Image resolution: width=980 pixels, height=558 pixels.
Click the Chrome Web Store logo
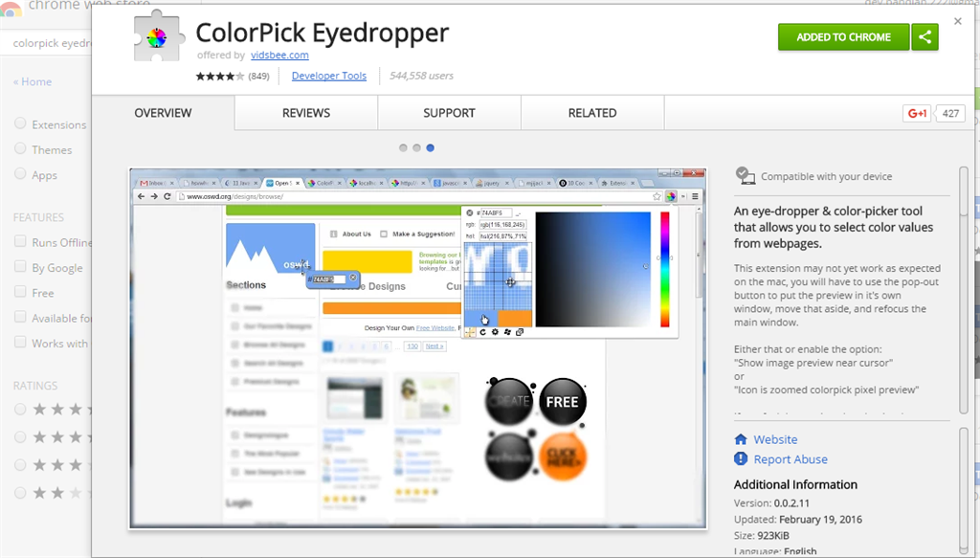pyautogui.click(x=11, y=8)
